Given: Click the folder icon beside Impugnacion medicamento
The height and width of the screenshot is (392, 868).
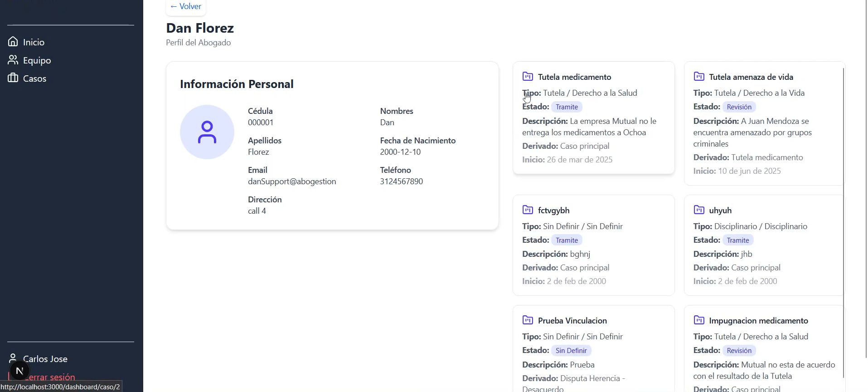Looking at the screenshot, I should 699,320.
